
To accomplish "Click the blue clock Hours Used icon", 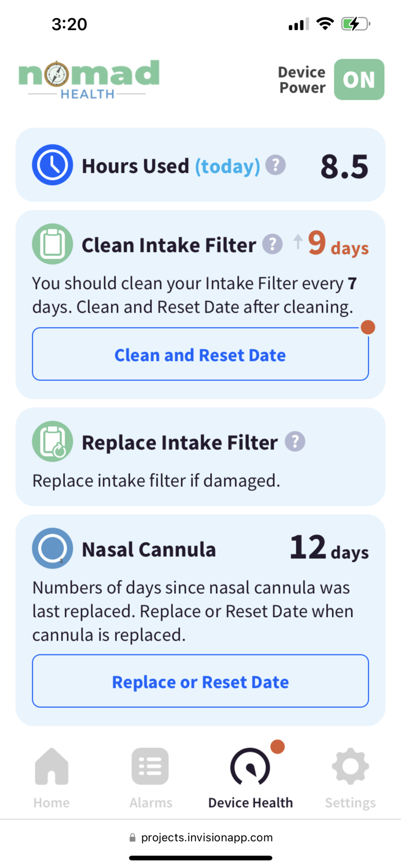I will tap(52, 165).
